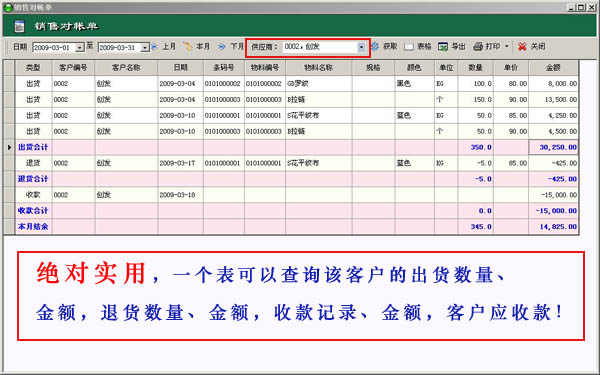The width and height of the screenshot is (600, 375).
Task: Click the 导出 export icon
Action: point(443,47)
